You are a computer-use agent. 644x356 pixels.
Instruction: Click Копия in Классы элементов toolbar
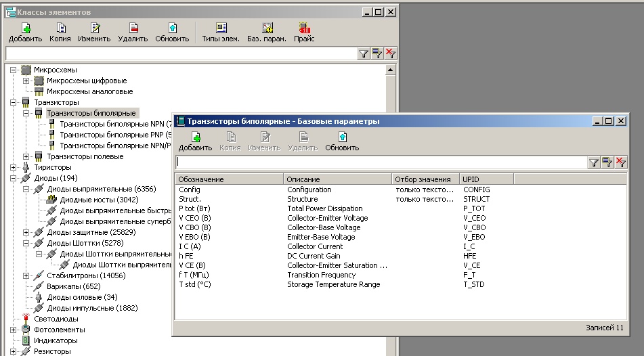click(60, 32)
